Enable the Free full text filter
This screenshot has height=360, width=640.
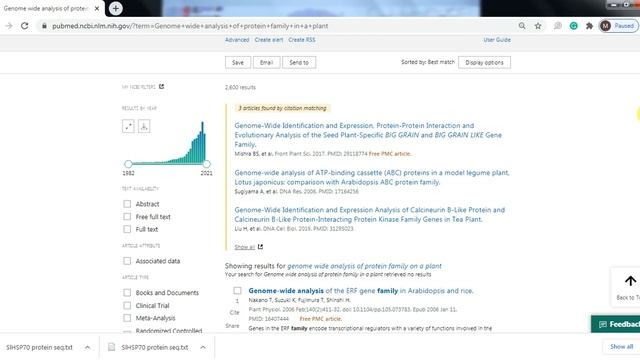[127, 216]
